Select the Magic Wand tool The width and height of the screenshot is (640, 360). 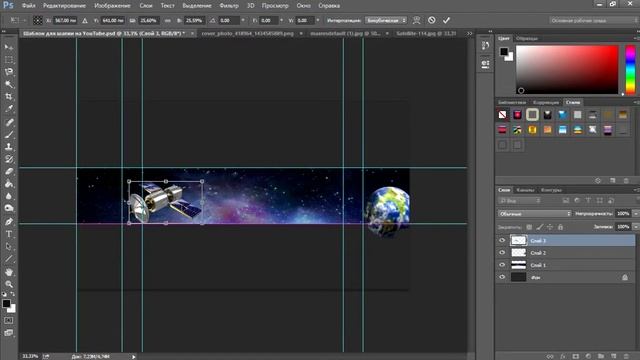coord(9,84)
